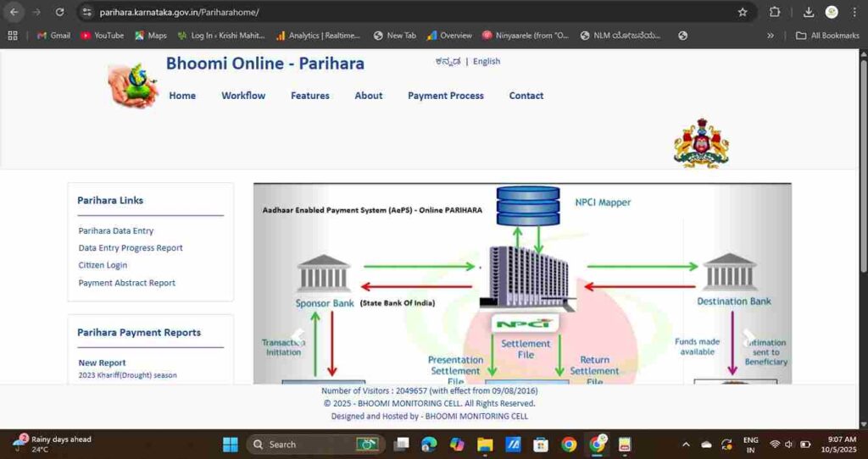Show hidden system tray icons
Viewport: 868px width, 459px height.
click(686, 444)
